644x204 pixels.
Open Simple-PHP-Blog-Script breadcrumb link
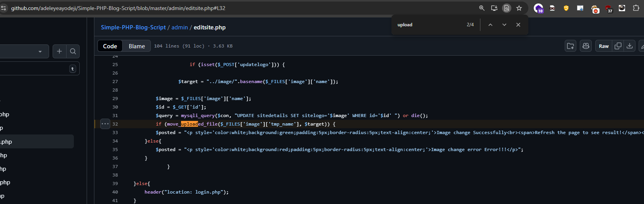[133, 27]
